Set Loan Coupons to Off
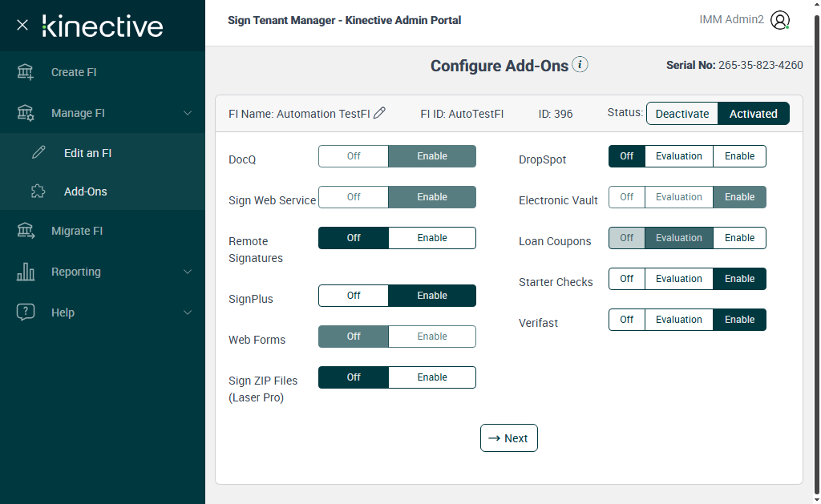 click(x=627, y=238)
